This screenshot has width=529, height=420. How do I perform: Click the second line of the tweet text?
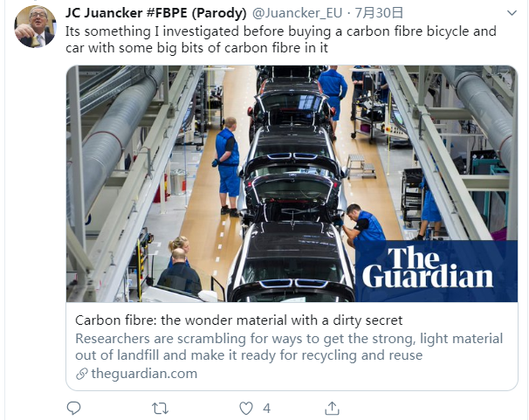click(x=196, y=47)
